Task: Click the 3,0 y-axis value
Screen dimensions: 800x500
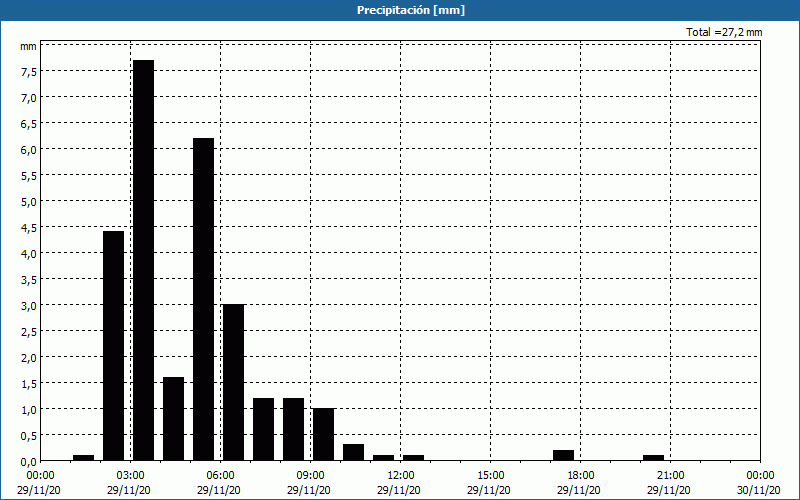Action: tap(29, 306)
